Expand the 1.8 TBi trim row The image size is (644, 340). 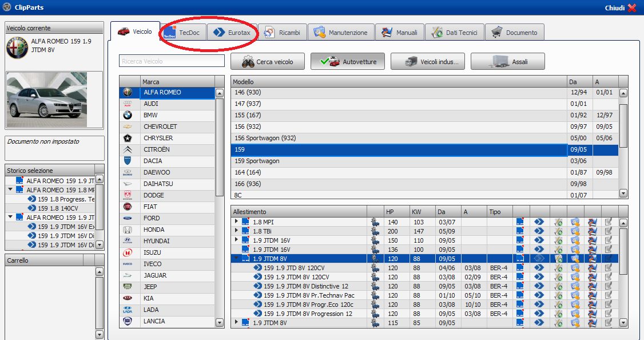pos(237,231)
